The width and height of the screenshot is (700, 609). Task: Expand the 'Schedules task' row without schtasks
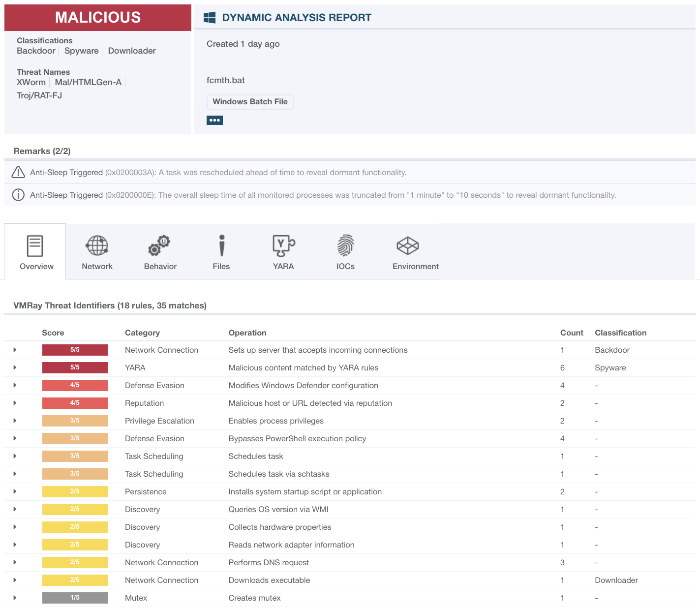15,456
